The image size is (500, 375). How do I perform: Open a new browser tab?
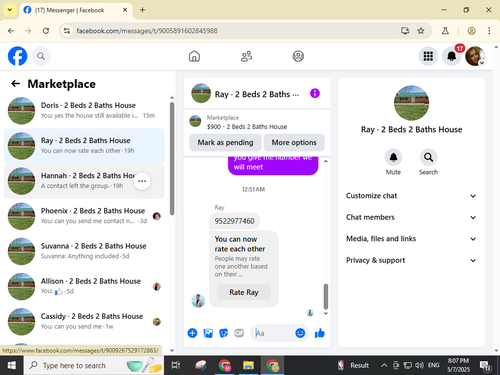click(142, 10)
